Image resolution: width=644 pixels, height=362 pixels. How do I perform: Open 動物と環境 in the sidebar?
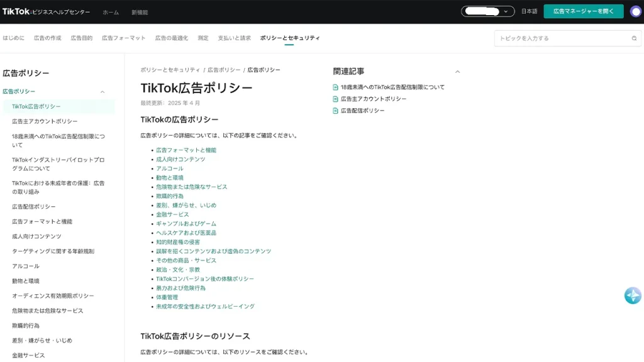(x=25, y=281)
